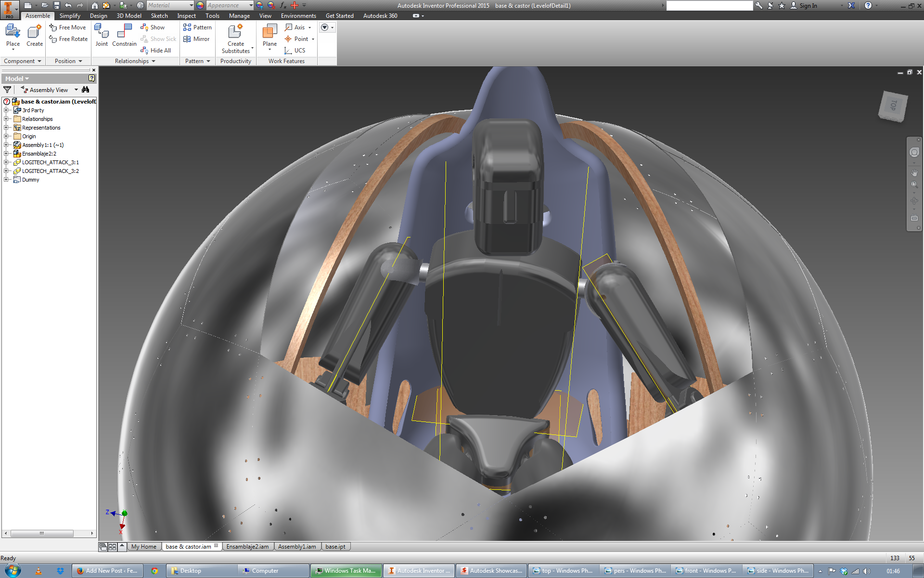Screen dimensions: 924x578
Task: Click the Pattern component tool
Action: point(197,27)
